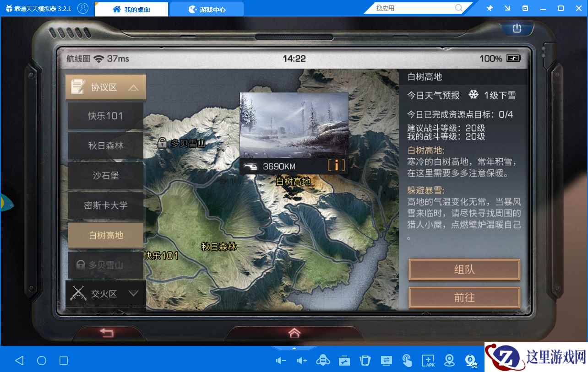
Task: Click the install APK icon
Action: pos(428,361)
